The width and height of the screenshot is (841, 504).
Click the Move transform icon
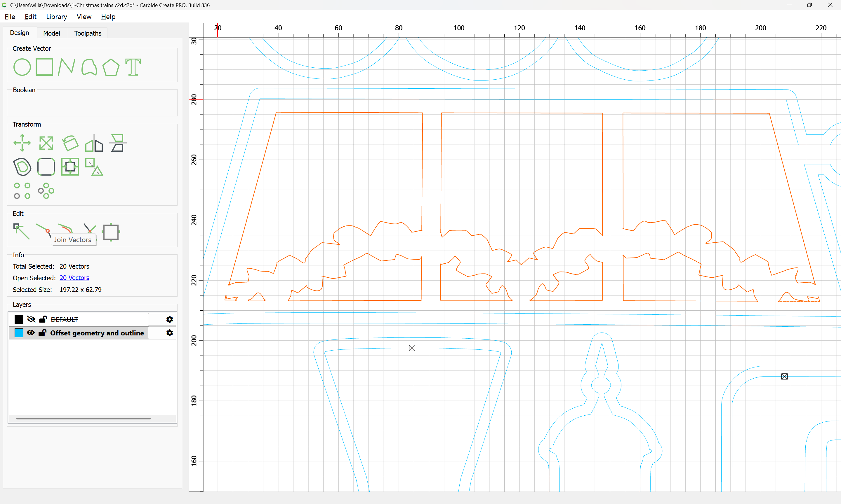click(22, 143)
